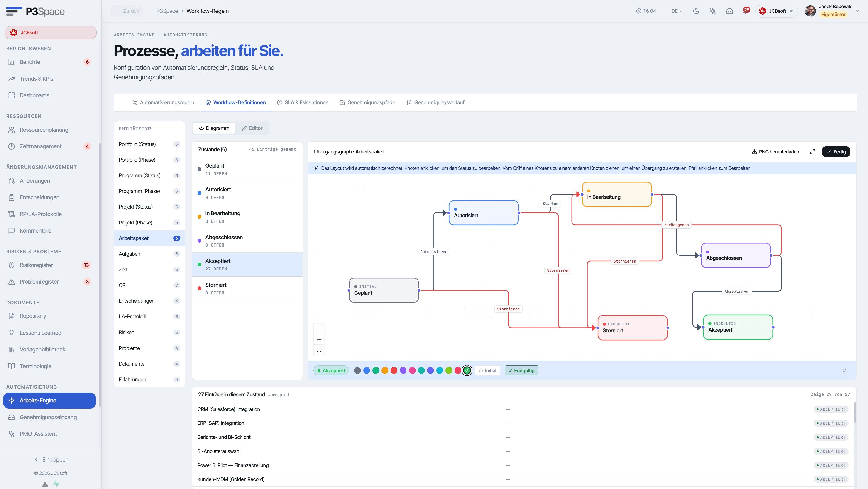This screenshot has width=868, height=489.
Task: Pick the pink color swatch
Action: (x=412, y=370)
